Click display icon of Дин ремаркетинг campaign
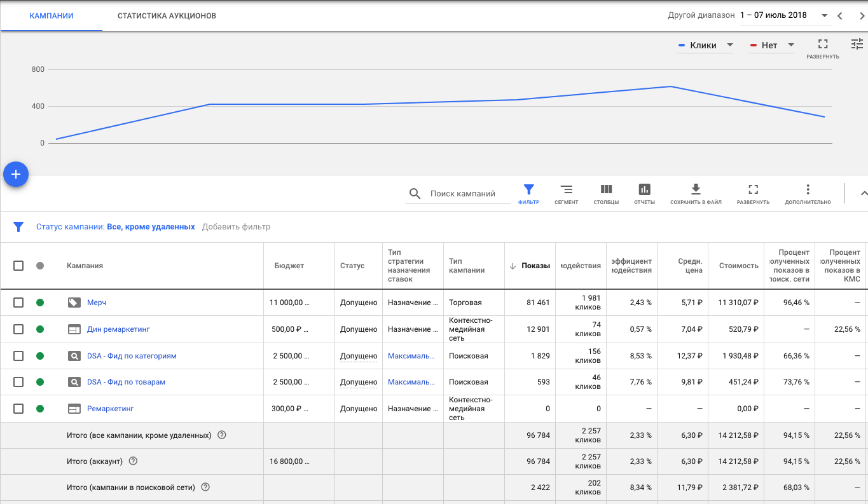This screenshot has height=504, width=868. (74, 329)
